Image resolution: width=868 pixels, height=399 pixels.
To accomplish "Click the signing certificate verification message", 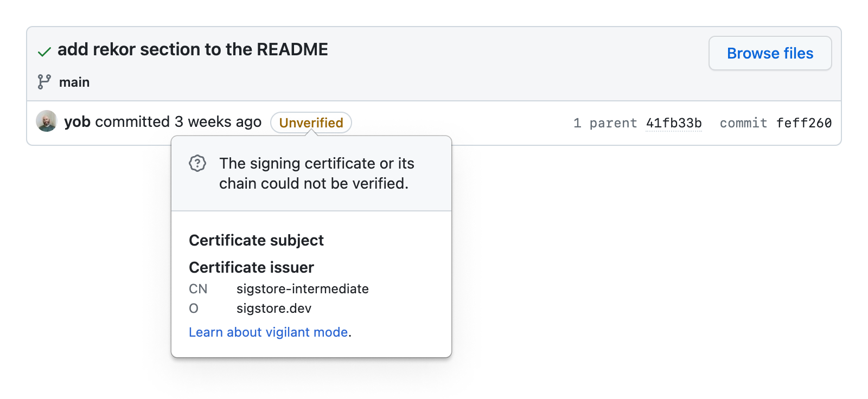I will point(316,173).
